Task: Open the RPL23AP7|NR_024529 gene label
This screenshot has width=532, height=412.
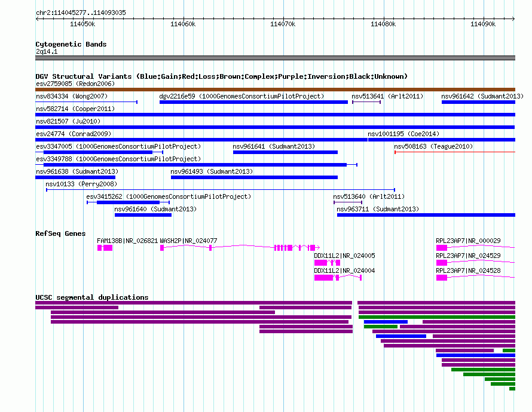Action: click(468, 256)
